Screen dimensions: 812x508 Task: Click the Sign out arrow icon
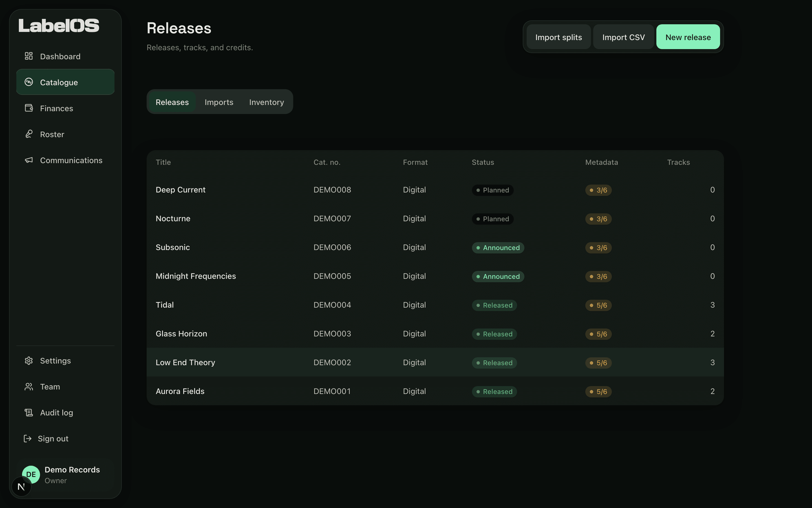(x=28, y=439)
